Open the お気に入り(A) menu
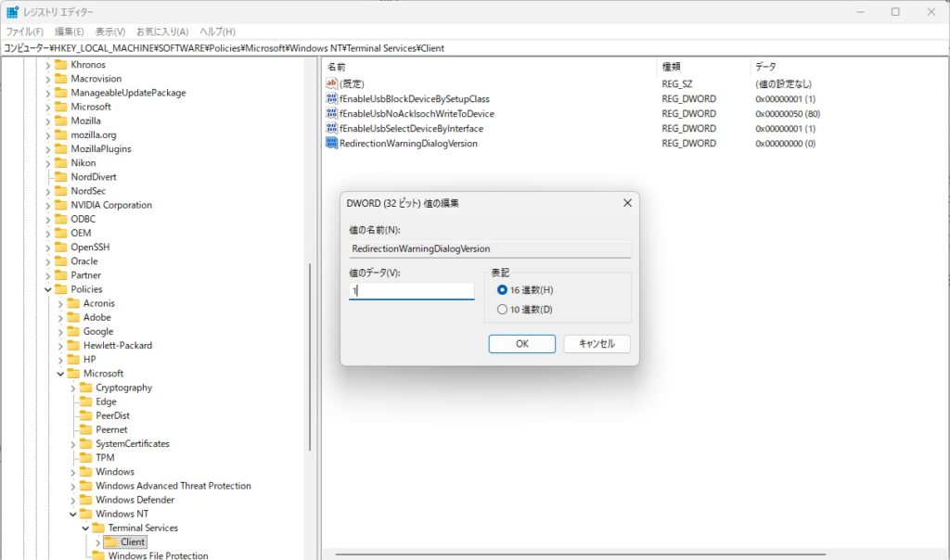Screen dimensions: 950x560 tap(162, 32)
